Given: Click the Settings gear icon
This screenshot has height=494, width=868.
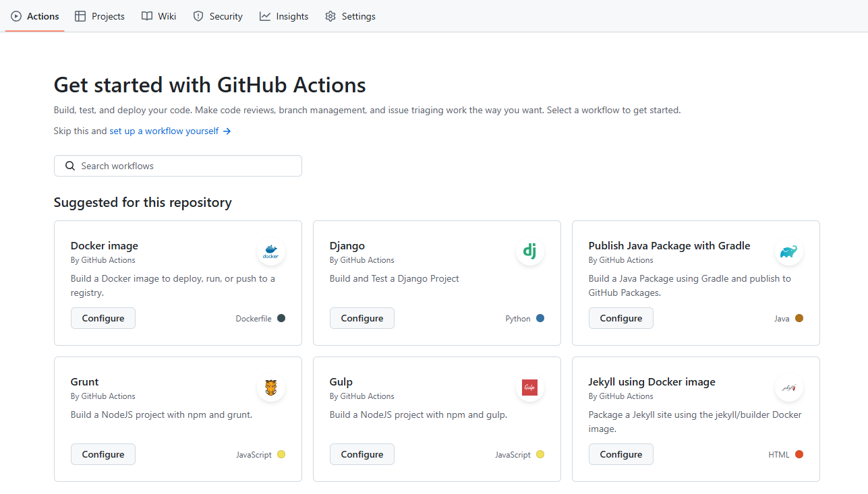Looking at the screenshot, I should (330, 16).
